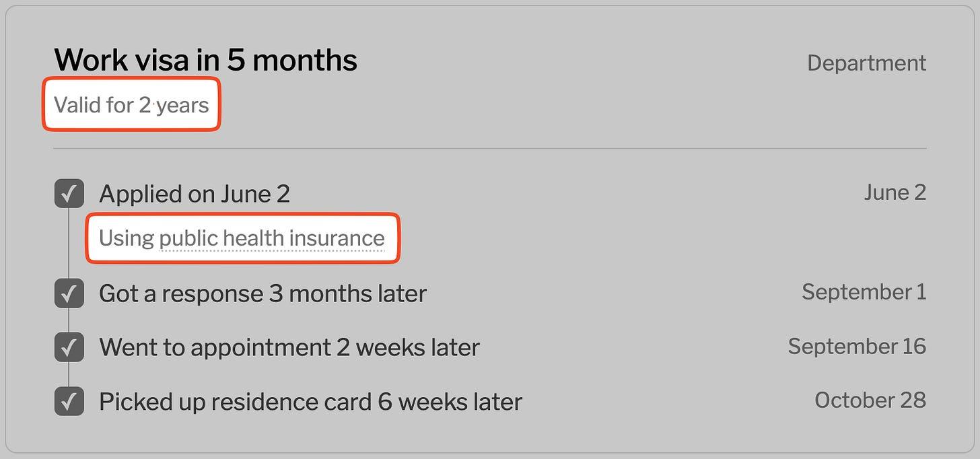Image resolution: width=980 pixels, height=459 pixels.
Task: Click the 'Valid for 2 years' highlighted note
Action: (131, 104)
